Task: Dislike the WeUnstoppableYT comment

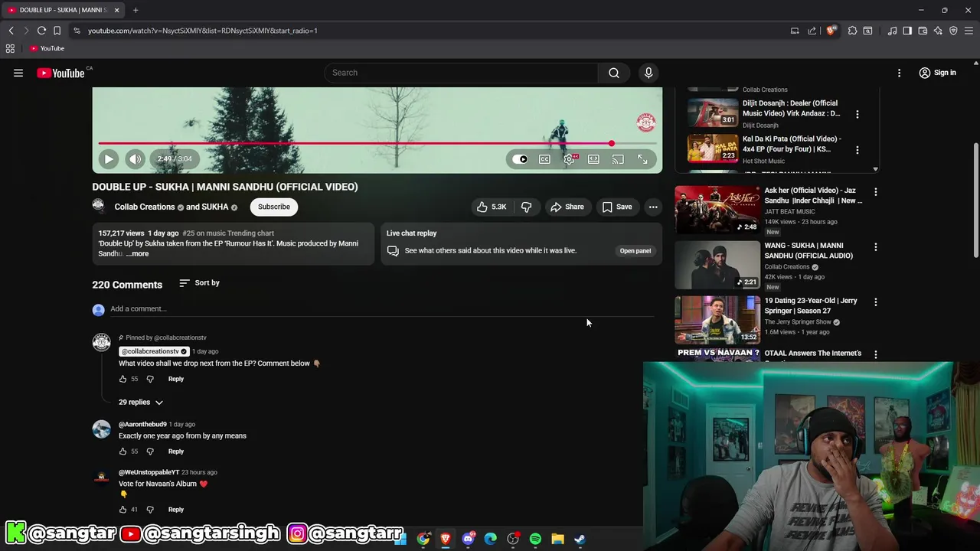Action: click(x=150, y=510)
